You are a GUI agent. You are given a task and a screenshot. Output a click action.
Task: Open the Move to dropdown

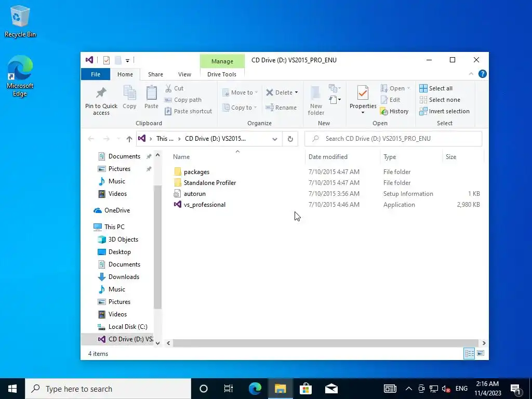[240, 92]
